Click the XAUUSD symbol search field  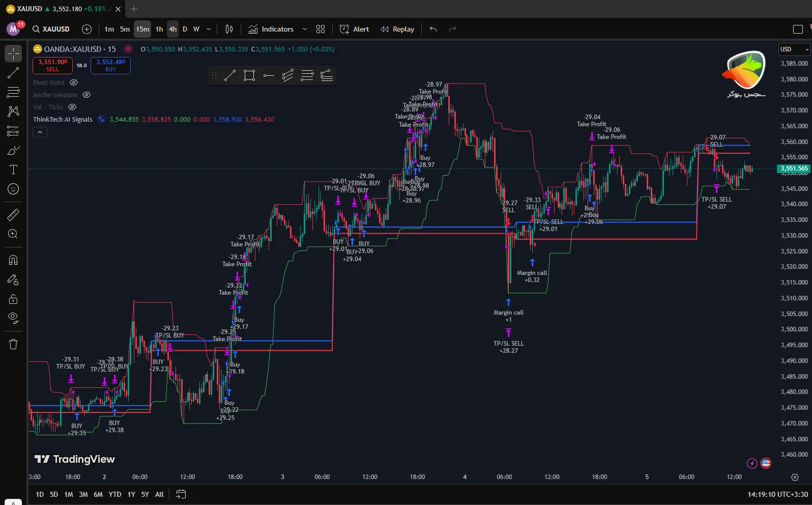[51, 29]
